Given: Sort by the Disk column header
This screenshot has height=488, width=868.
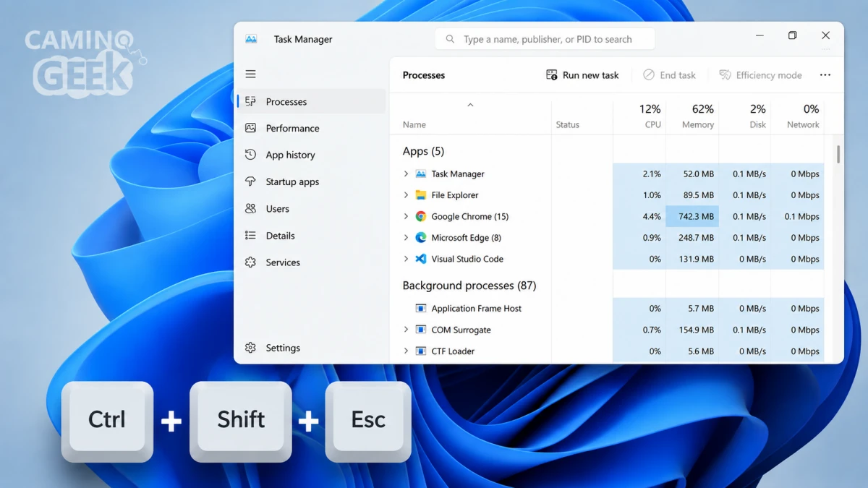Looking at the screenshot, I should coord(745,116).
